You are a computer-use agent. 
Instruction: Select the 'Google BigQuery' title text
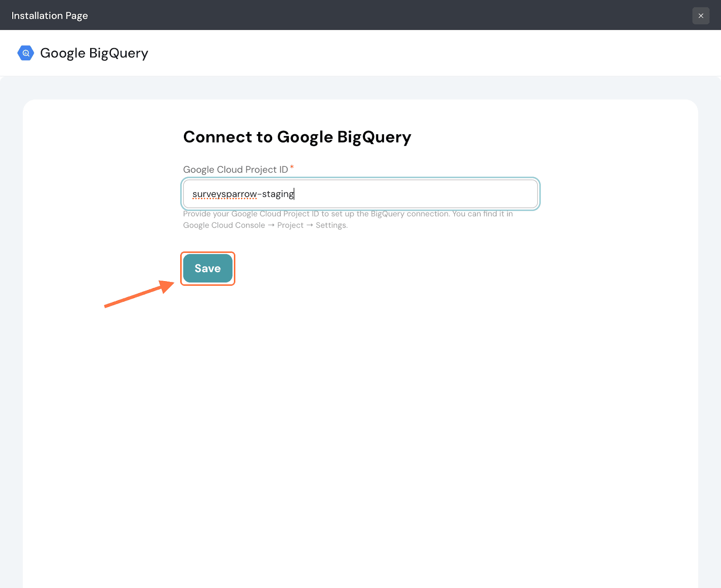click(94, 53)
